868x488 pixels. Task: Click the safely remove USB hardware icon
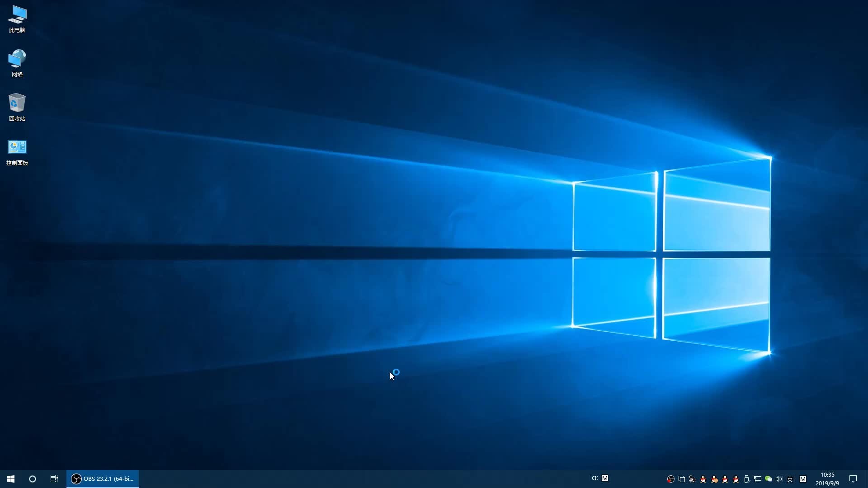point(747,479)
